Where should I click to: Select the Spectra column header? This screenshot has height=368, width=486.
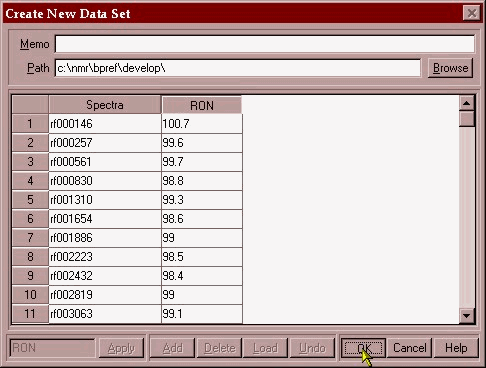tap(105, 105)
